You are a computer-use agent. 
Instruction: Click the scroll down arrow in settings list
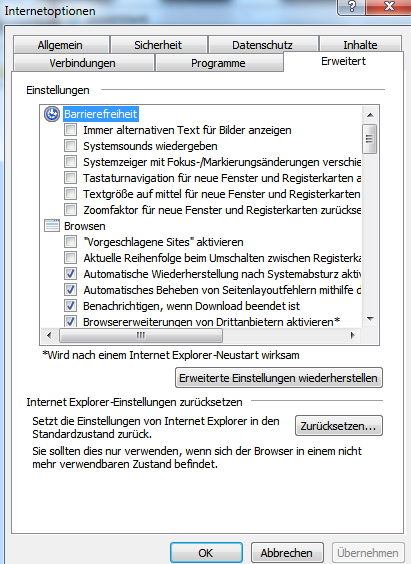[370, 319]
